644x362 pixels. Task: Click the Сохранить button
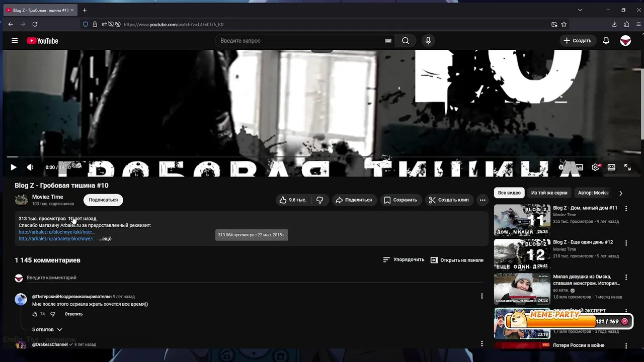pyautogui.click(x=400, y=200)
